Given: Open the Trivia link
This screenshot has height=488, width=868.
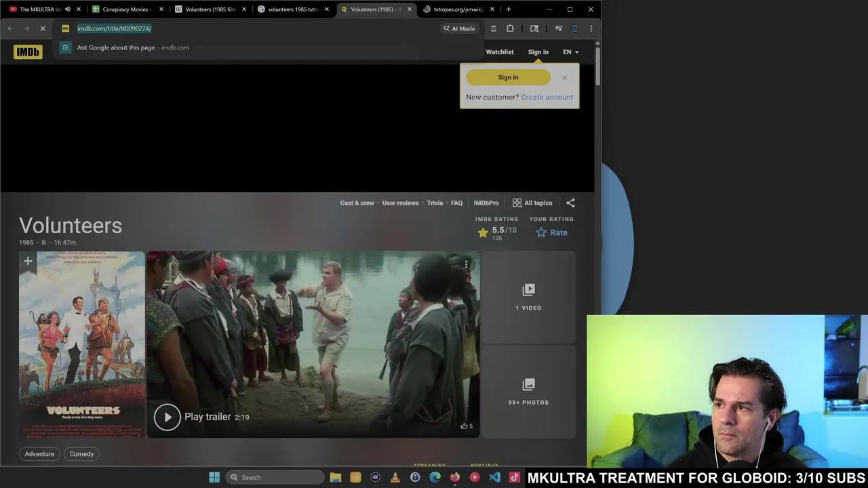Looking at the screenshot, I should [x=435, y=203].
